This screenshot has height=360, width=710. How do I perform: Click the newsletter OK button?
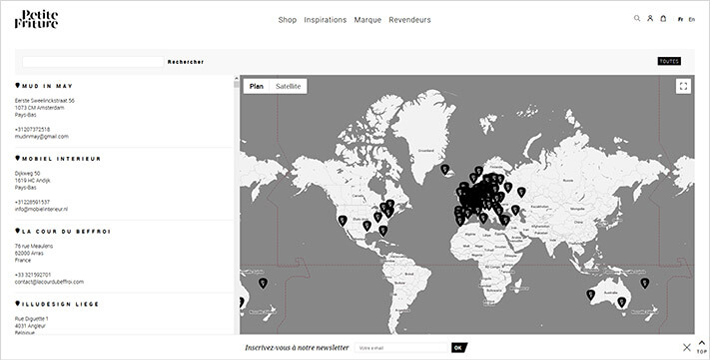tap(459, 348)
